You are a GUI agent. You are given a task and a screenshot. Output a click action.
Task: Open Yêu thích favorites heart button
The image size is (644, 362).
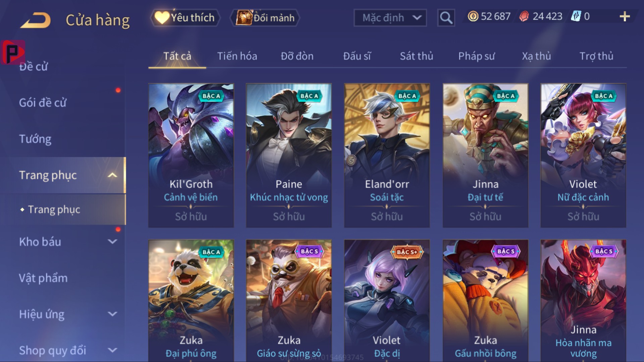(x=185, y=17)
